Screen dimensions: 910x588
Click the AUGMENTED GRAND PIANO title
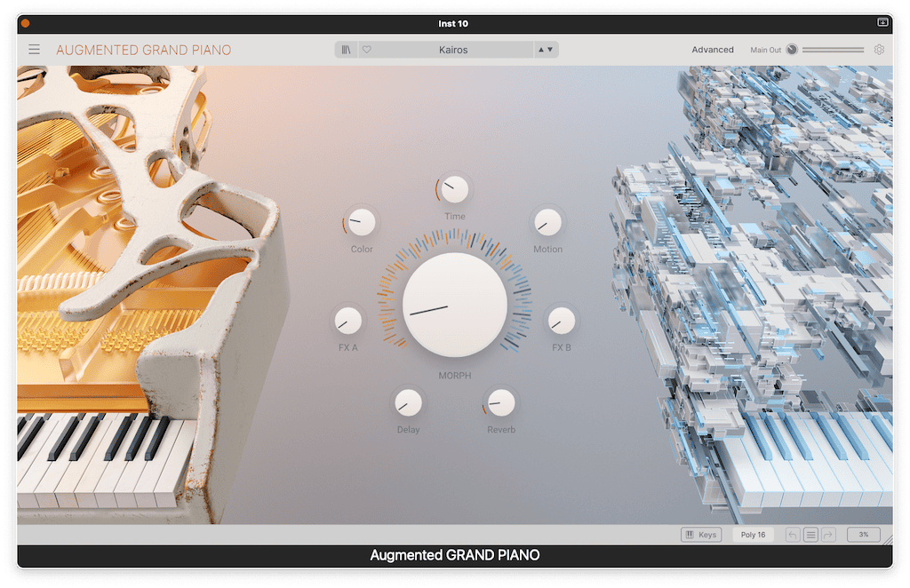click(143, 50)
